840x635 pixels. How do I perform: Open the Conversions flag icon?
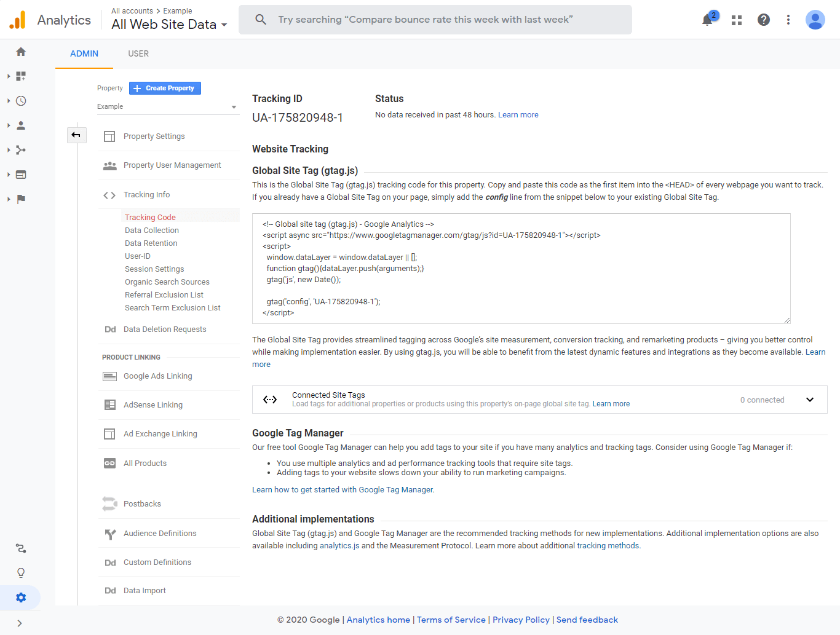[21, 199]
